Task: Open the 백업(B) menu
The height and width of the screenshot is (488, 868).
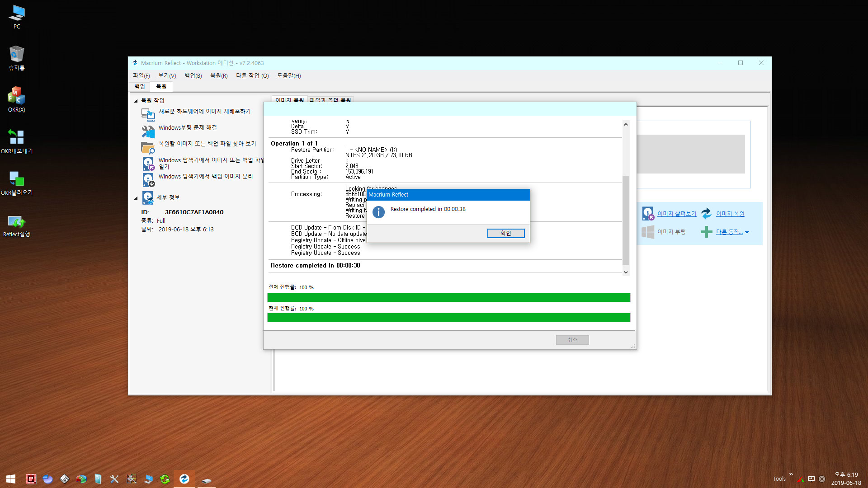Action: point(193,75)
